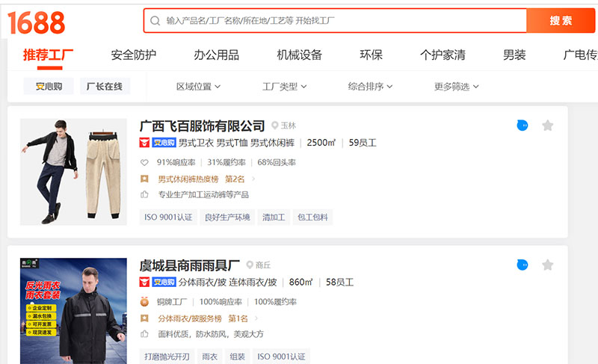Click the 玉林 location pin icon

tap(274, 125)
